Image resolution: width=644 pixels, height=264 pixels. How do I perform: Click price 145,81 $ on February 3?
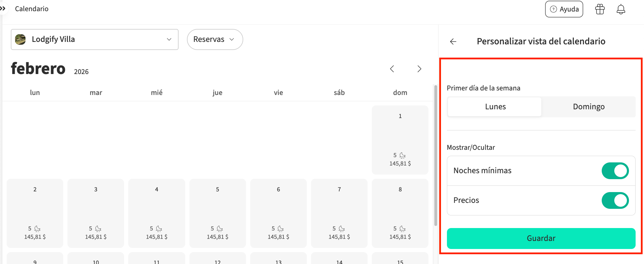[x=96, y=237]
